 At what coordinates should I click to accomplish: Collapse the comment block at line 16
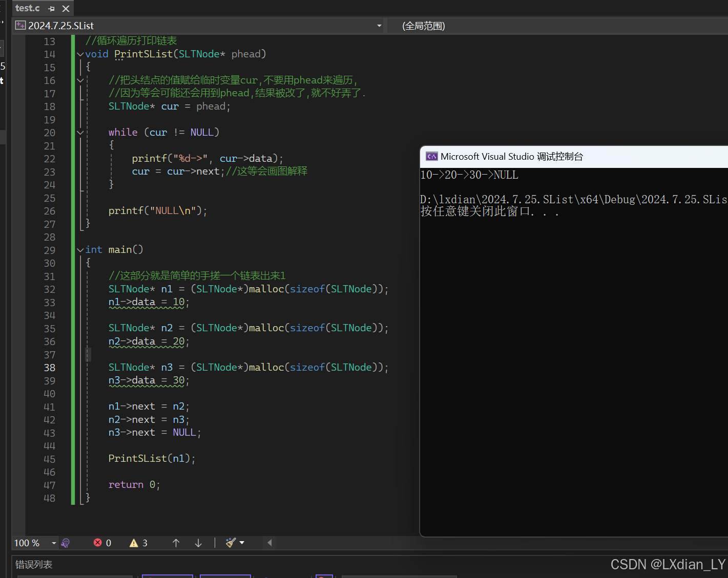point(80,80)
